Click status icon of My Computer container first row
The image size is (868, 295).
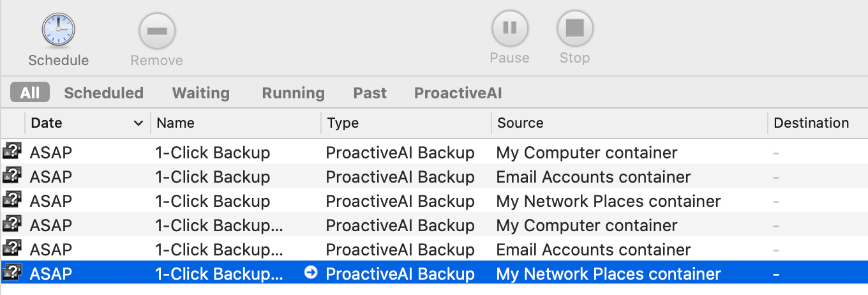point(12,152)
